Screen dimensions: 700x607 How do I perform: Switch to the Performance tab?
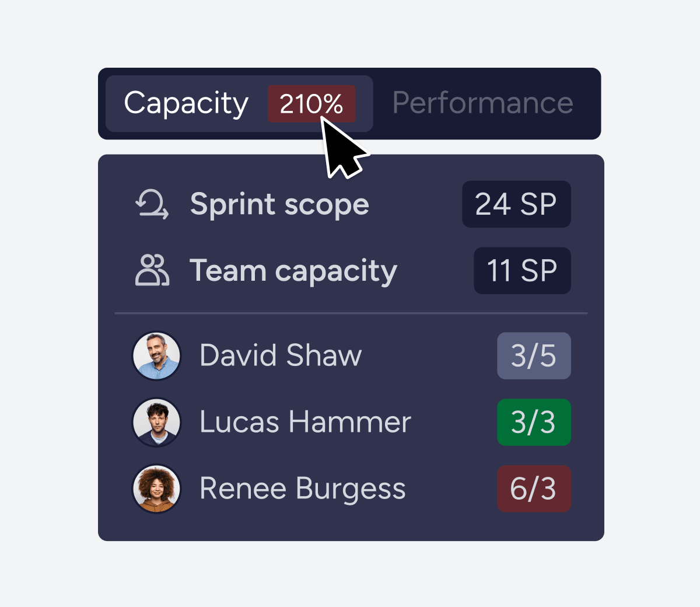point(482,103)
